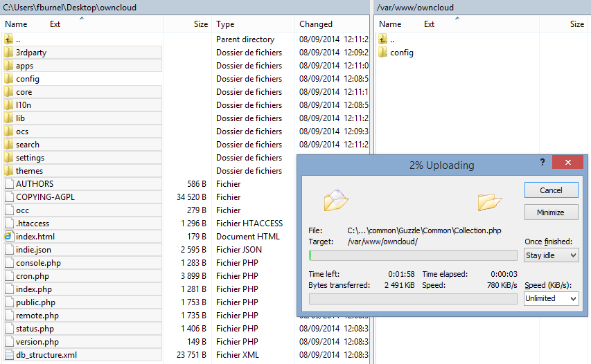
Task: Click the console.php file icon
Action: tap(9, 263)
